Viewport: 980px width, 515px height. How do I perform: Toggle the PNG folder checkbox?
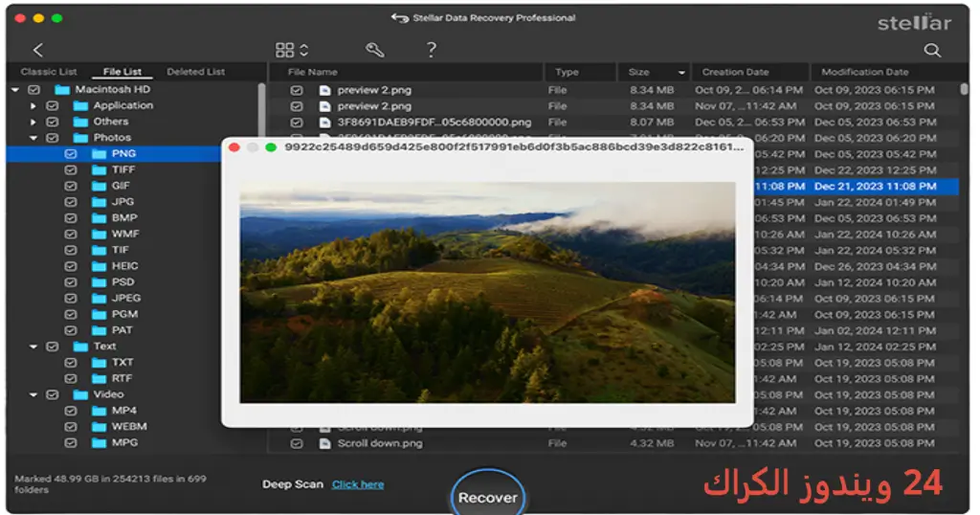(71, 154)
